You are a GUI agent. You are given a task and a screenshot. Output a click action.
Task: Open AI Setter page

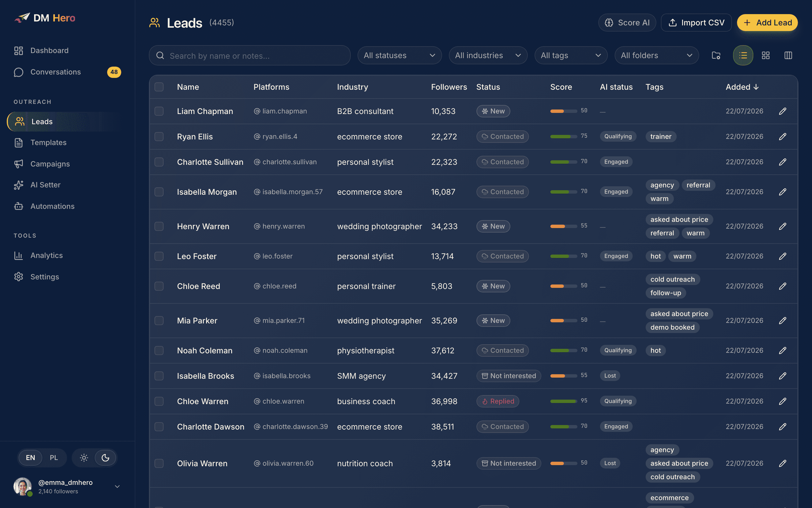(x=67, y=185)
